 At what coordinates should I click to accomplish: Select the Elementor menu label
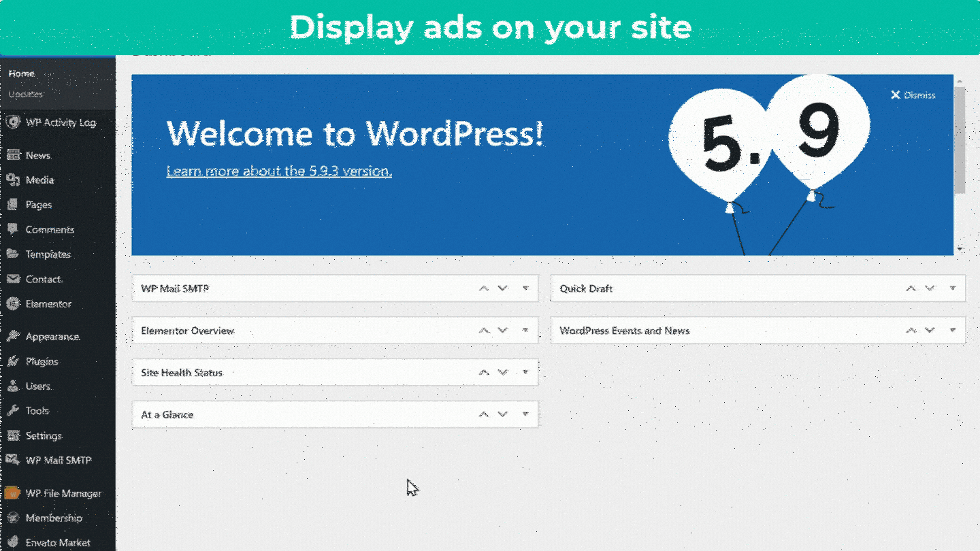point(48,303)
